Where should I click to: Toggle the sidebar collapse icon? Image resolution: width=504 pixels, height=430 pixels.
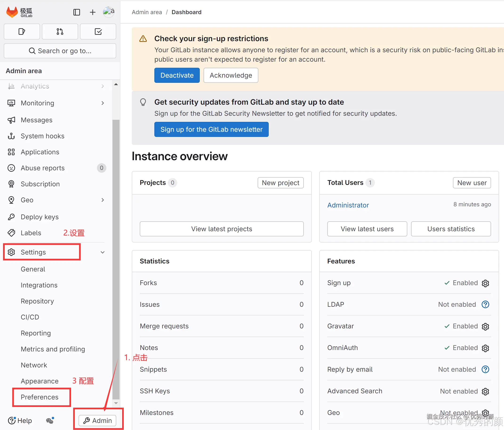[x=77, y=12]
